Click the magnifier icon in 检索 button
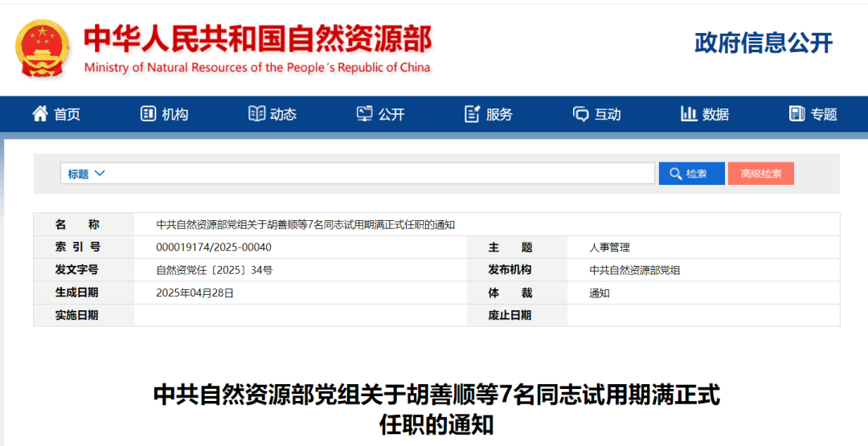 (x=675, y=174)
